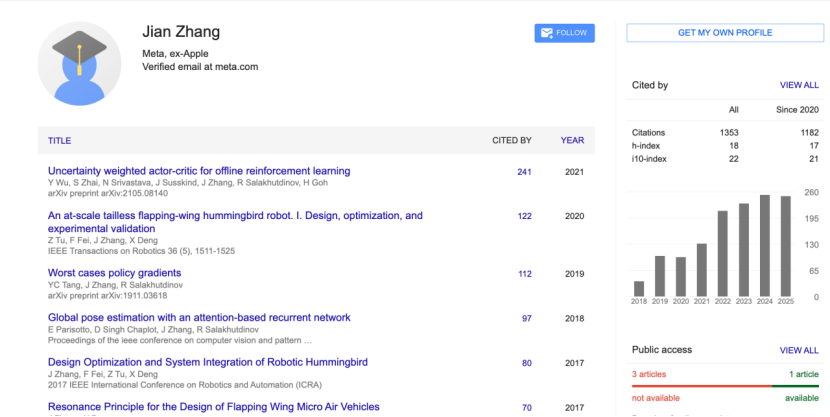The width and height of the screenshot is (830, 417).
Task: Open Design Optimization of Robotic Hummingbird paper
Action: (207, 362)
